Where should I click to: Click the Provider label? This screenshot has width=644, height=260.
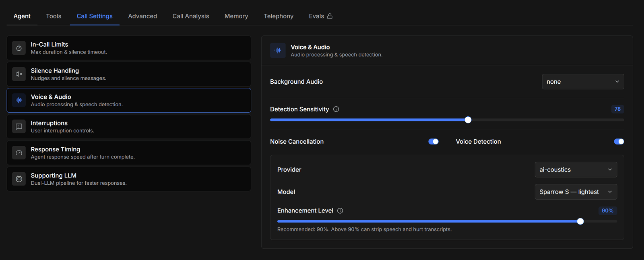click(289, 170)
